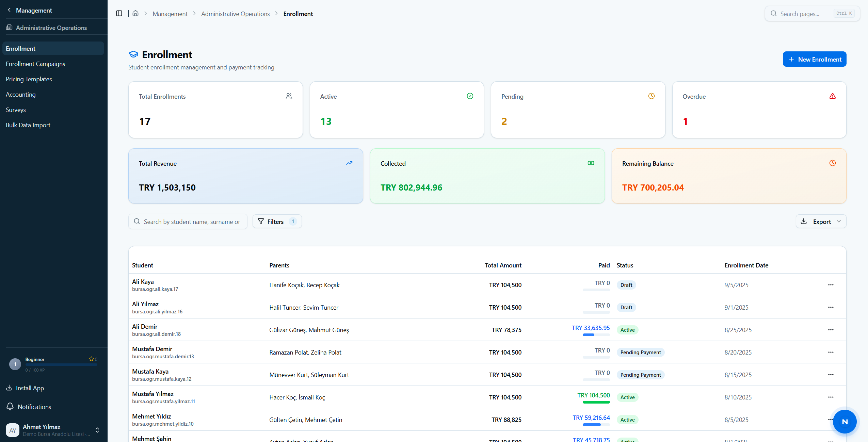This screenshot has width=868, height=442.
Task: Click username bursa.ogr.mustafa.kaya.12
Action: coord(162,379)
